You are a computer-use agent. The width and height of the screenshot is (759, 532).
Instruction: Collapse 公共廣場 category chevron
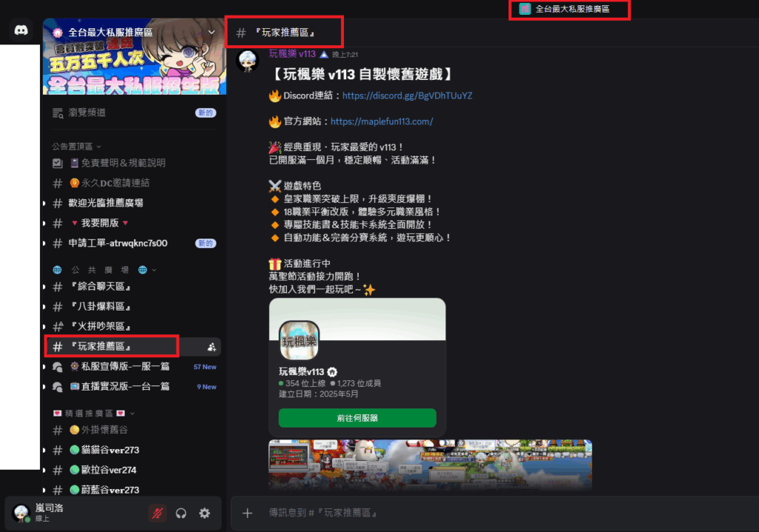[x=154, y=270]
